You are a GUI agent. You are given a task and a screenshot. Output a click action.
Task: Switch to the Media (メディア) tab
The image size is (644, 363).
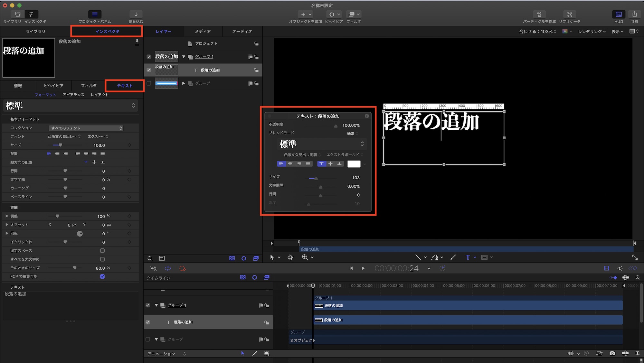(203, 32)
